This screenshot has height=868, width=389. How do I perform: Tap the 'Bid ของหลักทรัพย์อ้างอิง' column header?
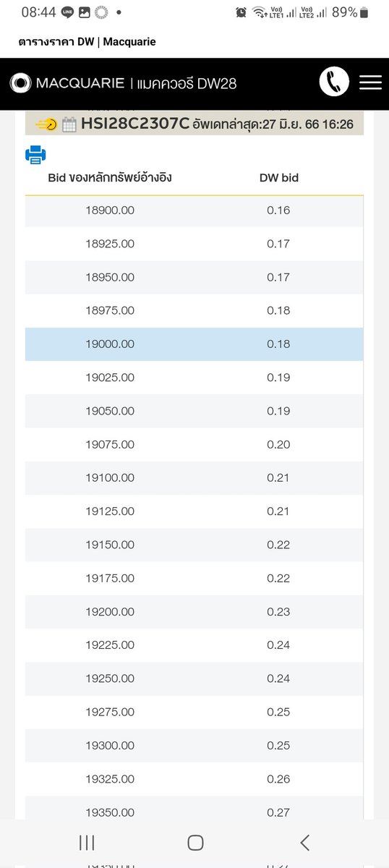point(110,177)
